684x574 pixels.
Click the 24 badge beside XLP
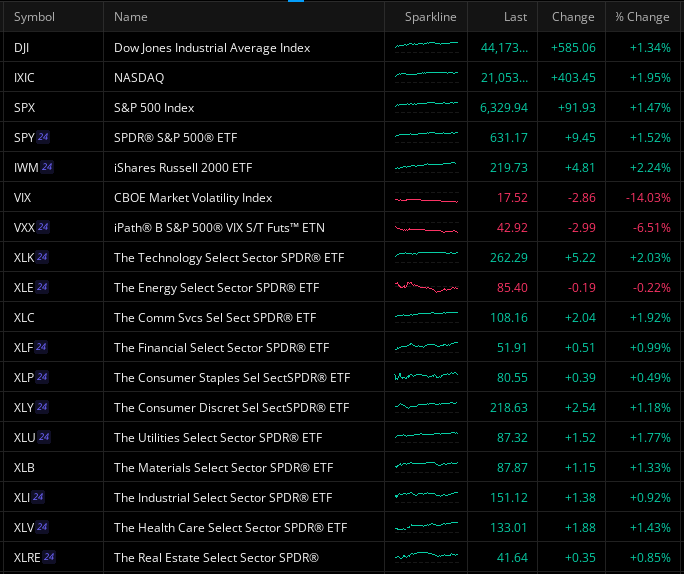pyautogui.click(x=42, y=377)
